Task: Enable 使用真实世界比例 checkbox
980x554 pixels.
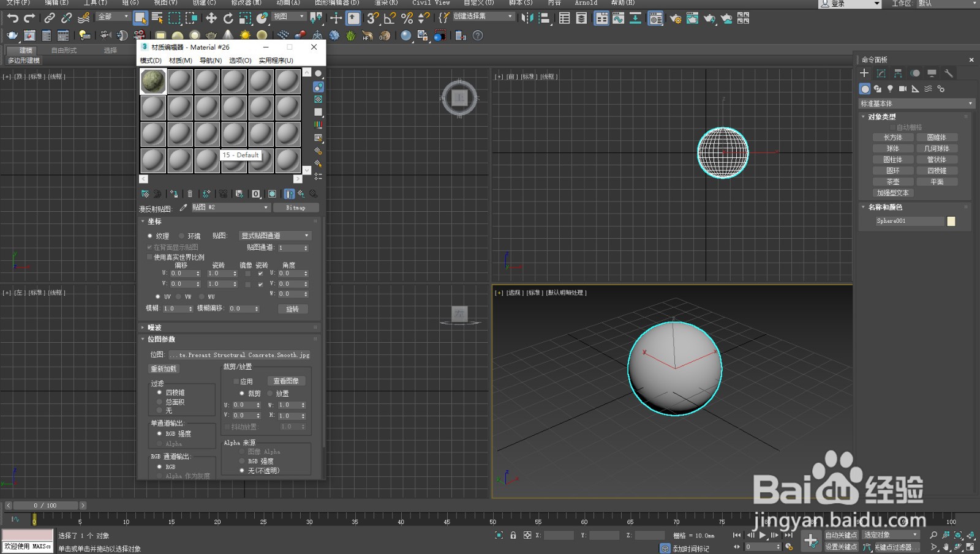Action: coord(149,257)
